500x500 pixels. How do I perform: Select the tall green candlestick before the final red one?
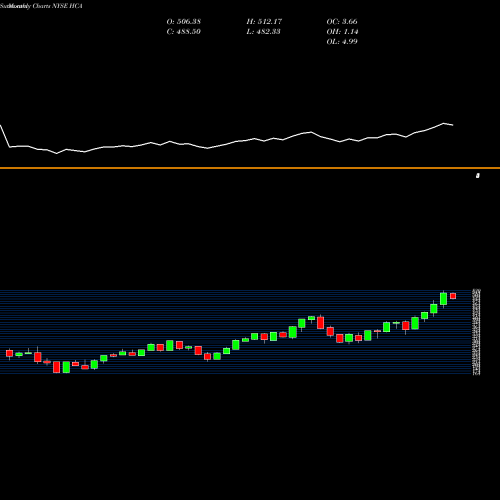[x=443, y=299]
